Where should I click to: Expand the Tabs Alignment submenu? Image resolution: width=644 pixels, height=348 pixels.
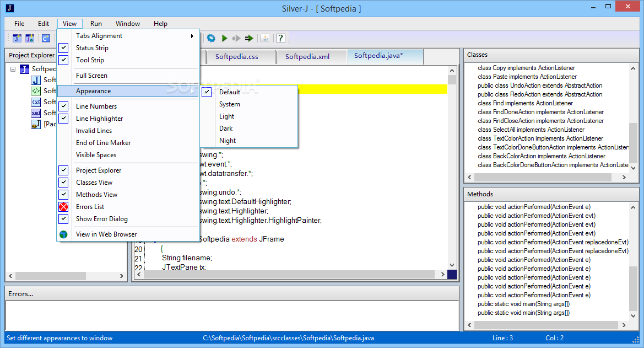tap(128, 36)
